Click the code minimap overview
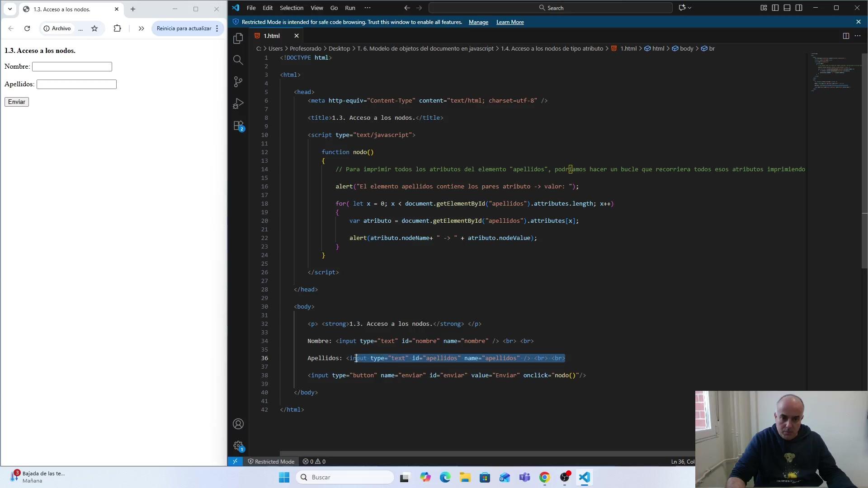The height and width of the screenshot is (488, 868). coord(835,72)
